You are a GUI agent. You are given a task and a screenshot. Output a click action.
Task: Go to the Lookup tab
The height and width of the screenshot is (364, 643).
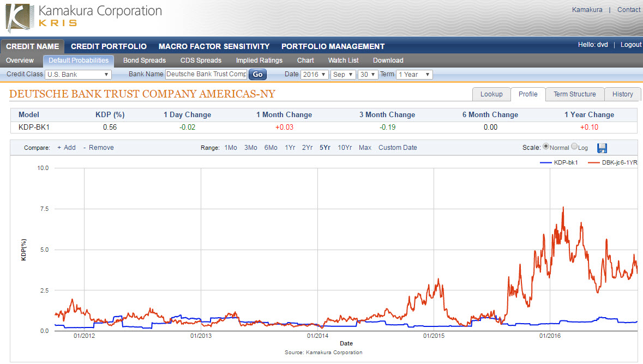click(x=491, y=94)
